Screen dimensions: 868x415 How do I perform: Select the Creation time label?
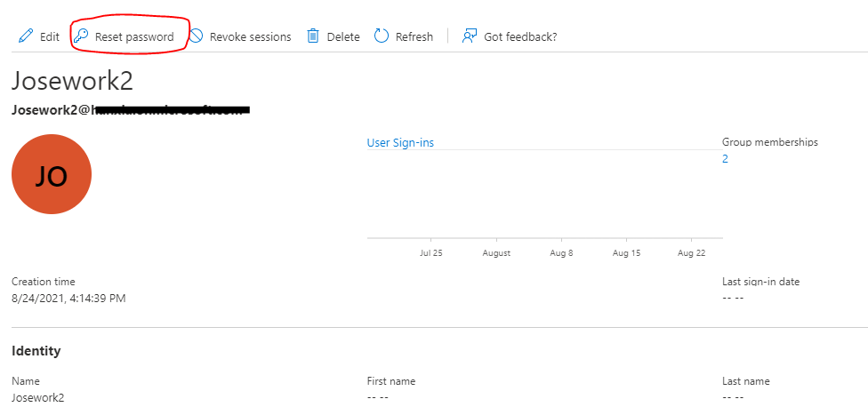pos(44,282)
